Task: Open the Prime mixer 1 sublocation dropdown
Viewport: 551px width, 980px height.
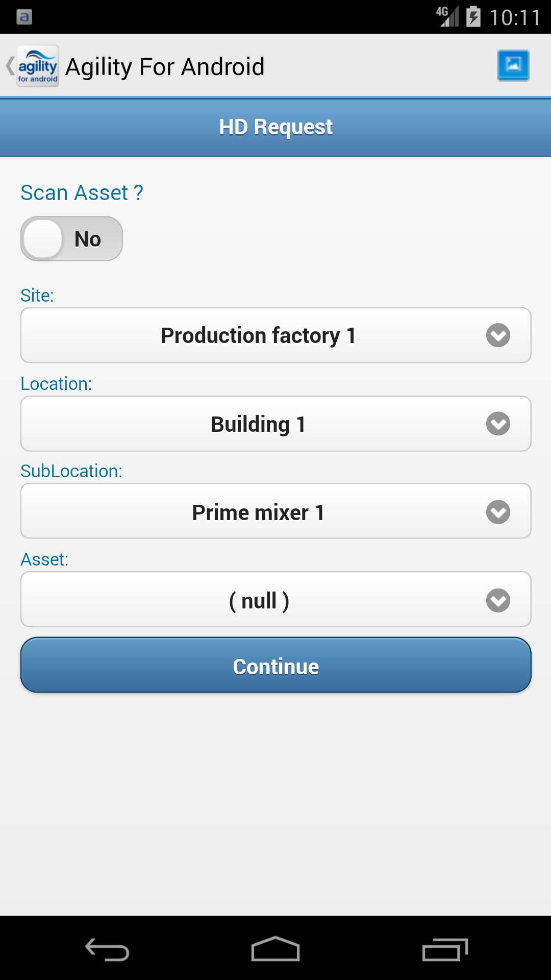Action: 275,511
